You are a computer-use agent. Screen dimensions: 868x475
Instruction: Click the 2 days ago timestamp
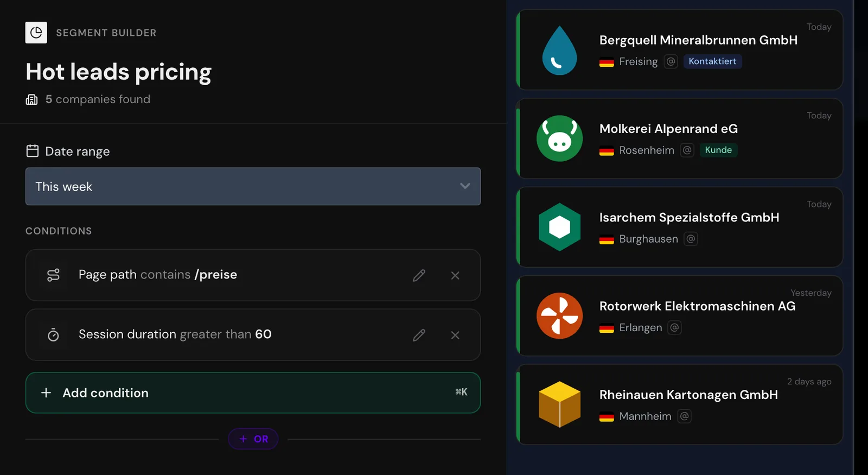pyautogui.click(x=809, y=382)
